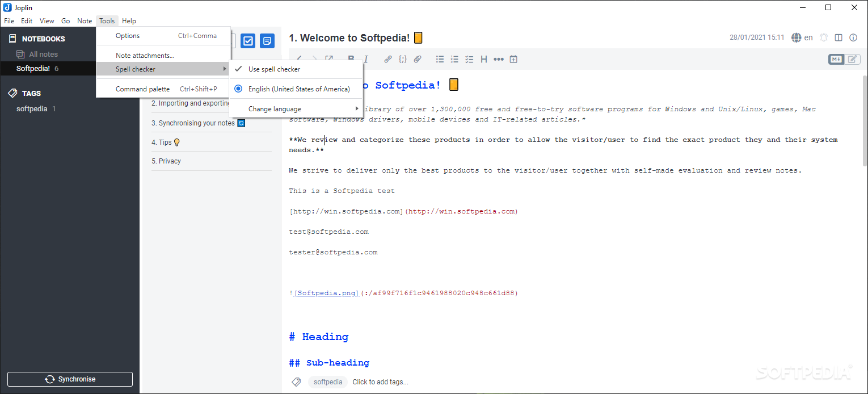868x394 pixels.
Task: Choose Options from Tools menu
Action: click(x=163, y=35)
